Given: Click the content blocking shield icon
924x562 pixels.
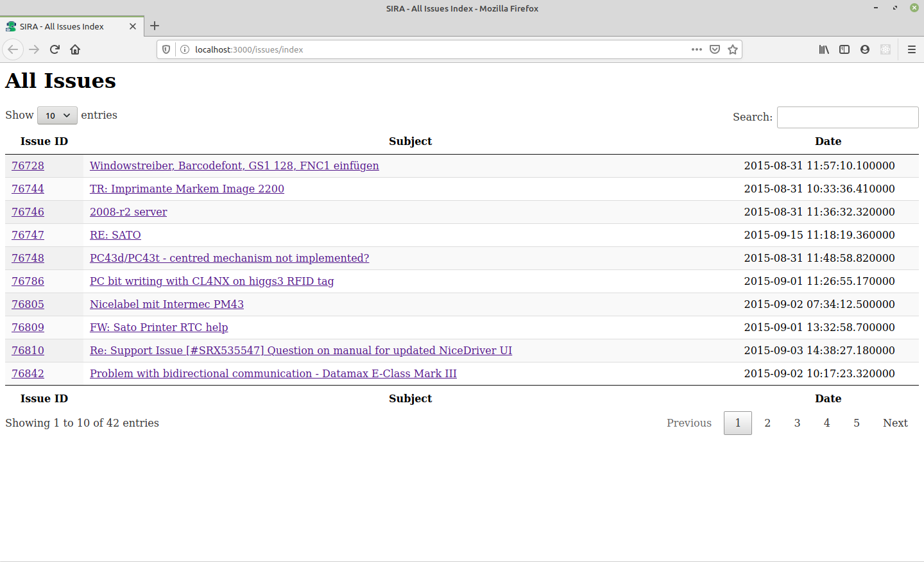Looking at the screenshot, I should point(166,49).
